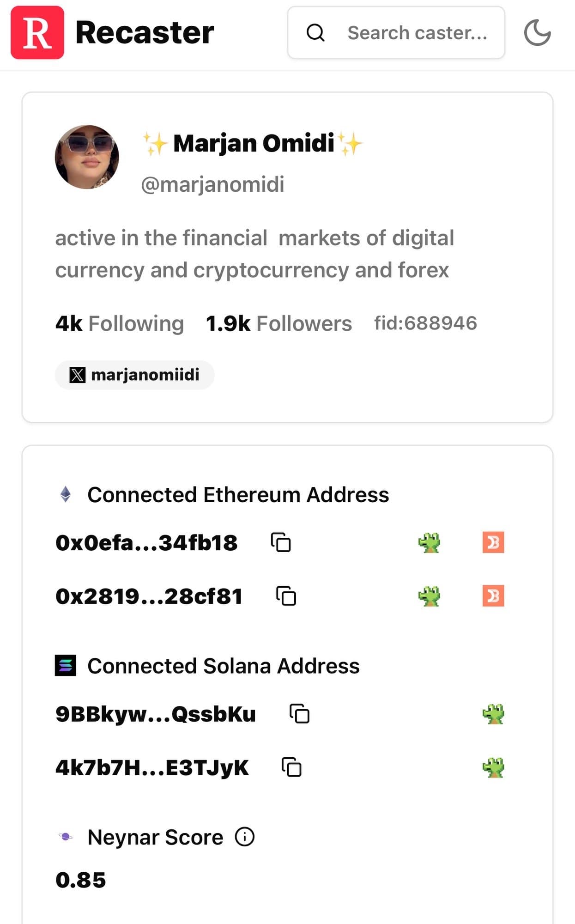Click frog icon beside 0x0efa...34fb18

click(429, 542)
